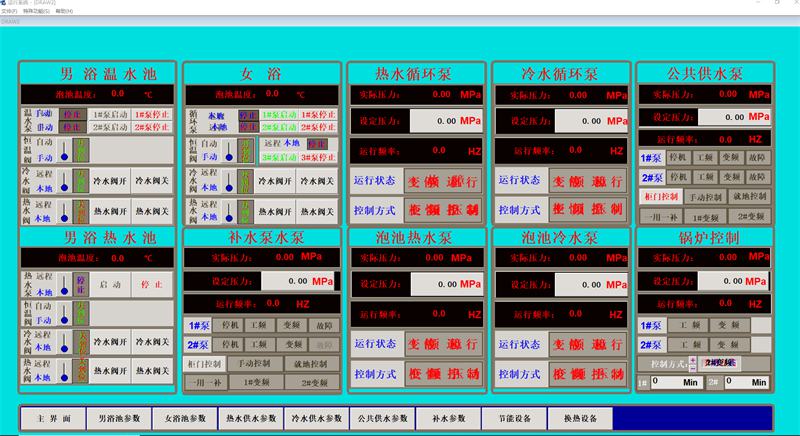This screenshot has width=800, height=436.
Task: Click the 控制方式 stepper in 锅炉控制
Action: point(693,362)
